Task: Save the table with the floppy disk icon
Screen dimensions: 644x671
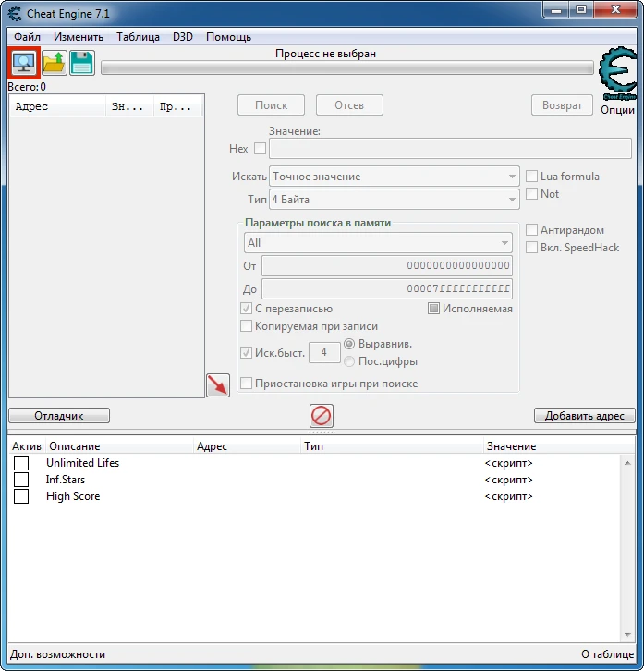Action: point(81,64)
